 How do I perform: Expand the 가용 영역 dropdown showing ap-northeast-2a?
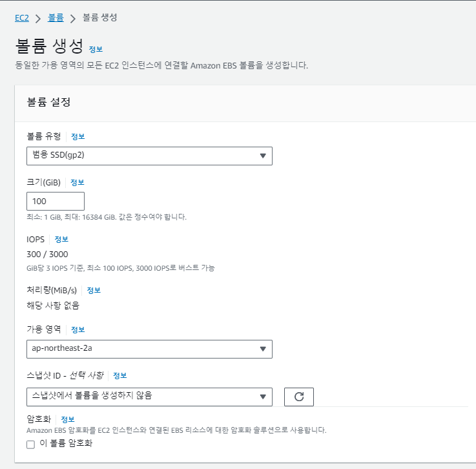pyautogui.click(x=149, y=349)
